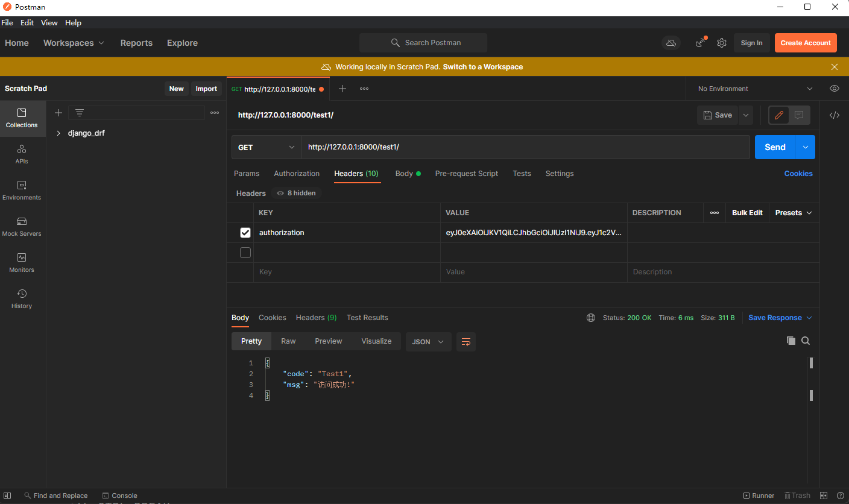
Task: Click the network globe icon near Status
Action: point(591,318)
